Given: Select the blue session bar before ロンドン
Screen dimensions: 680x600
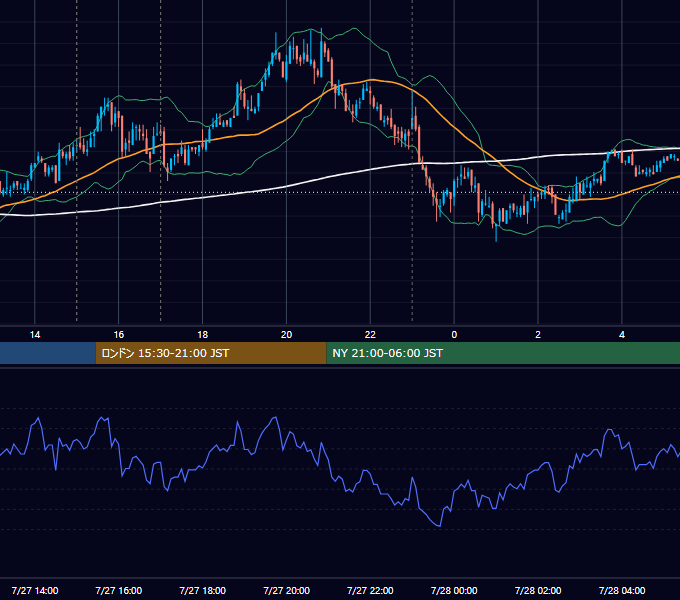Looking at the screenshot, I should tap(48, 353).
